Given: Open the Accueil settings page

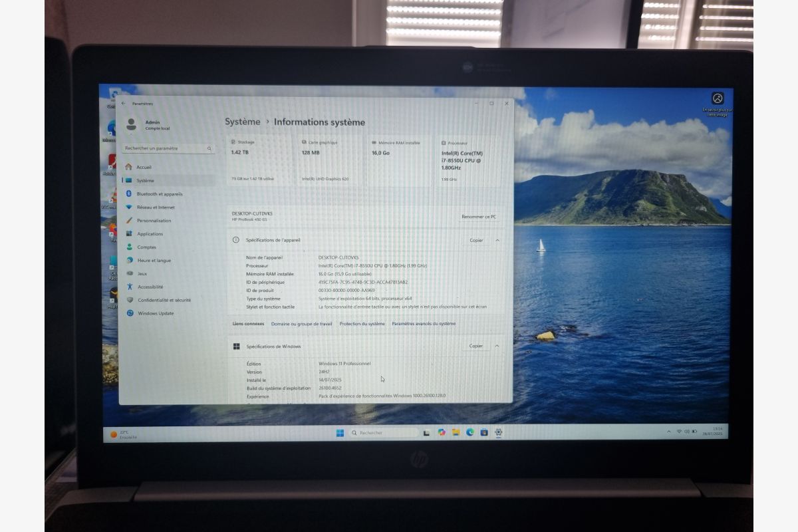Looking at the screenshot, I should point(169,167).
